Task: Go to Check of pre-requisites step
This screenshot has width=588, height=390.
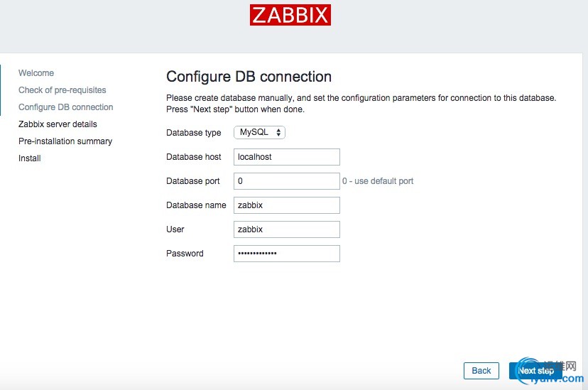Action: (62, 90)
